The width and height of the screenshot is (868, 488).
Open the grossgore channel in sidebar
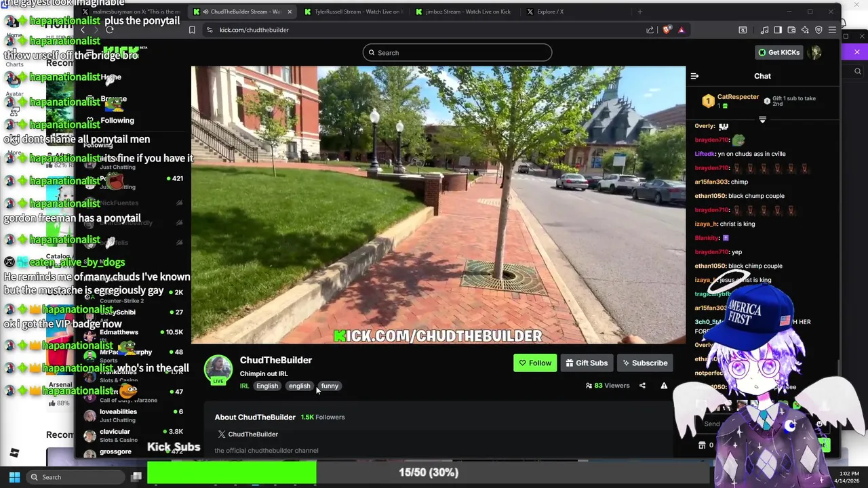134,452
